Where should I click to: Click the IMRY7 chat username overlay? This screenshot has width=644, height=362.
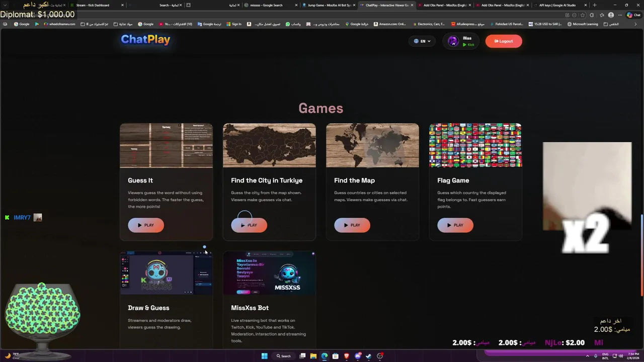(x=22, y=217)
